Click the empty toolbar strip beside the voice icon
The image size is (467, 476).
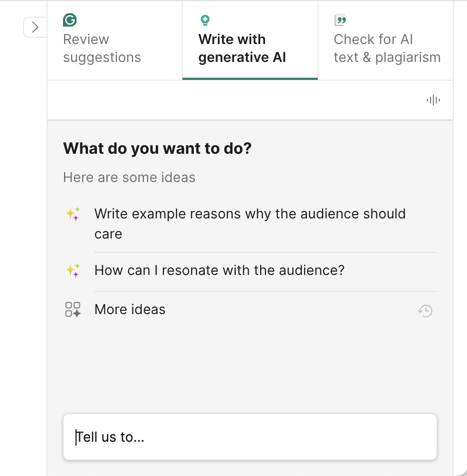tap(233, 100)
